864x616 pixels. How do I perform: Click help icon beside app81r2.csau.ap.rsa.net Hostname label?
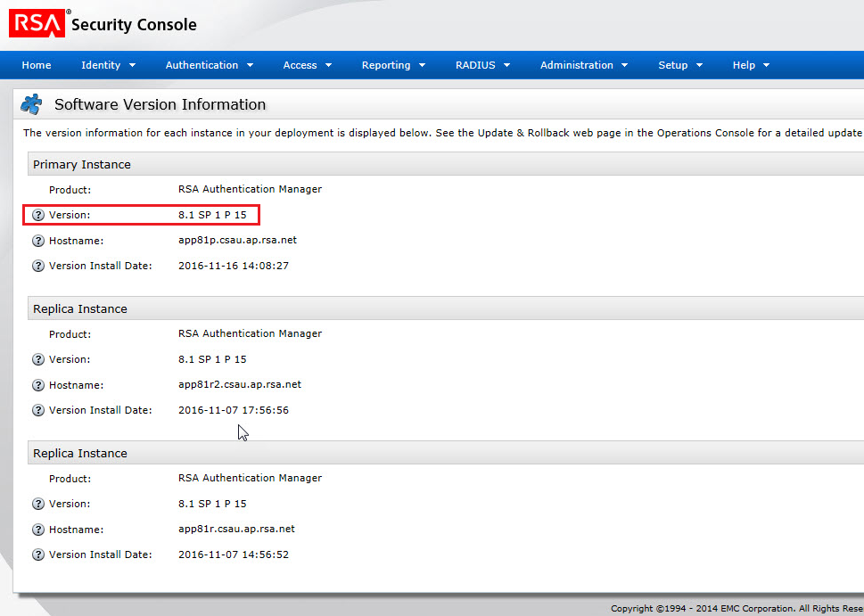click(38, 385)
